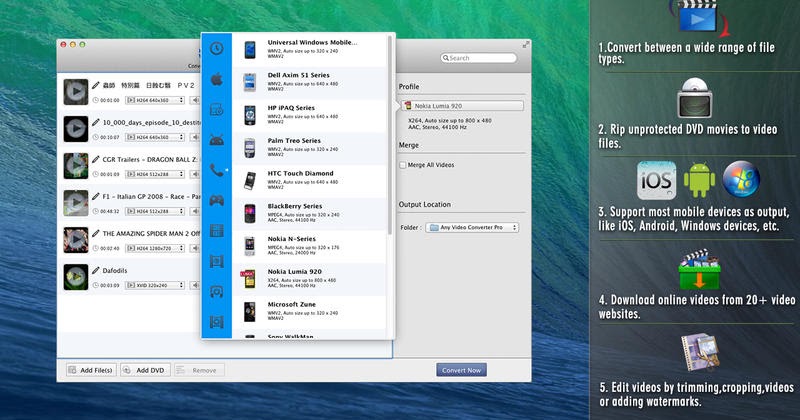Edit name of 10_000_days_episode video pencil icon
Screen dimensions: 800x420
tap(95, 122)
